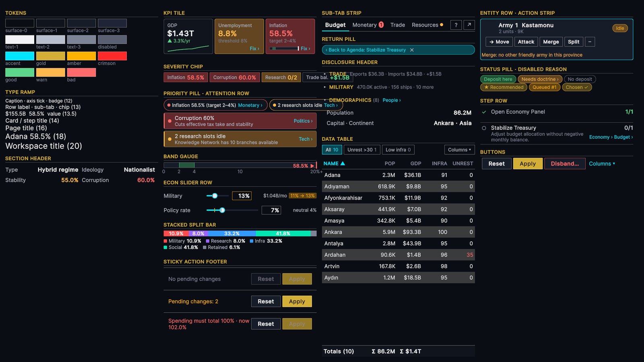
Task: Toggle the Low infra filter chip
Action: click(x=398, y=150)
